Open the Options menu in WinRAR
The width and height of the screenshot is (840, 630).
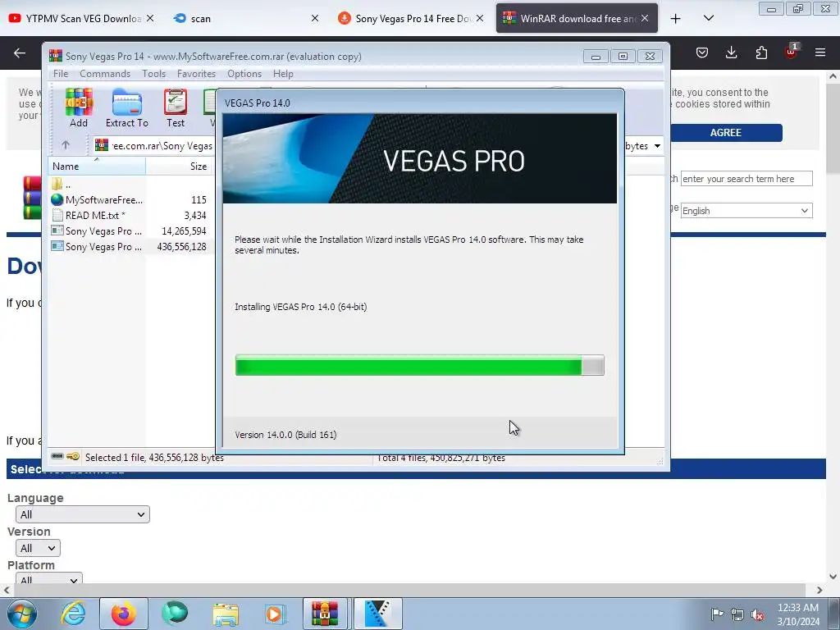point(244,74)
